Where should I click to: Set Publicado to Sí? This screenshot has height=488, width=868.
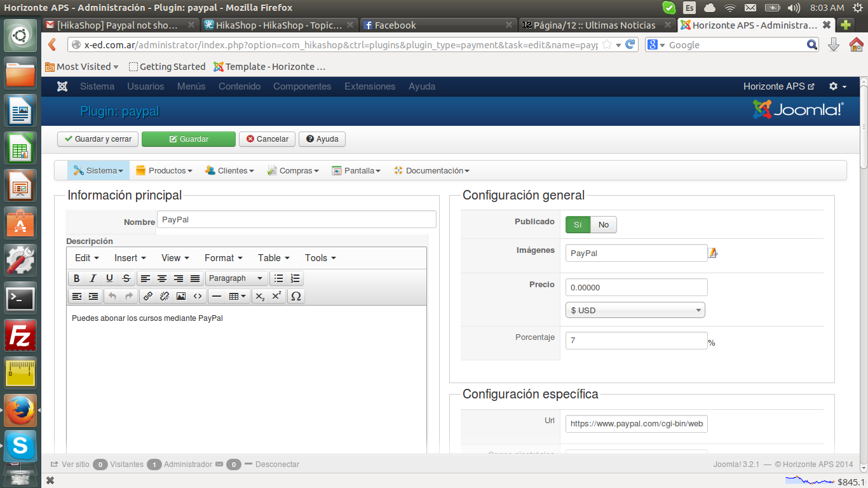coord(578,224)
